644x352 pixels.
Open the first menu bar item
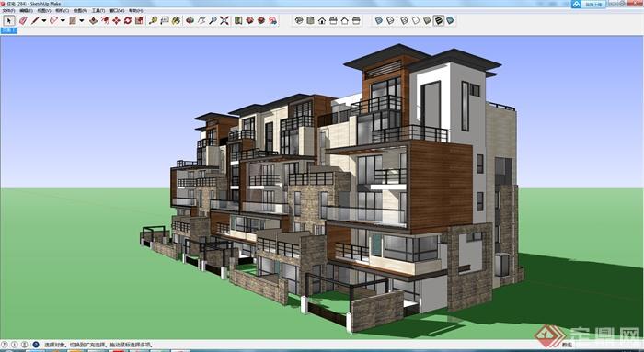pyautogui.click(x=8, y=11)
